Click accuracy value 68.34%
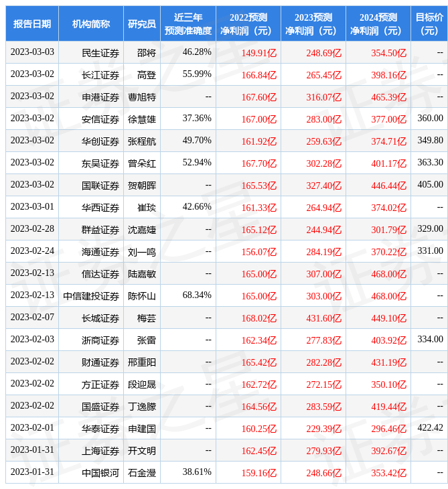 point(197,295)
